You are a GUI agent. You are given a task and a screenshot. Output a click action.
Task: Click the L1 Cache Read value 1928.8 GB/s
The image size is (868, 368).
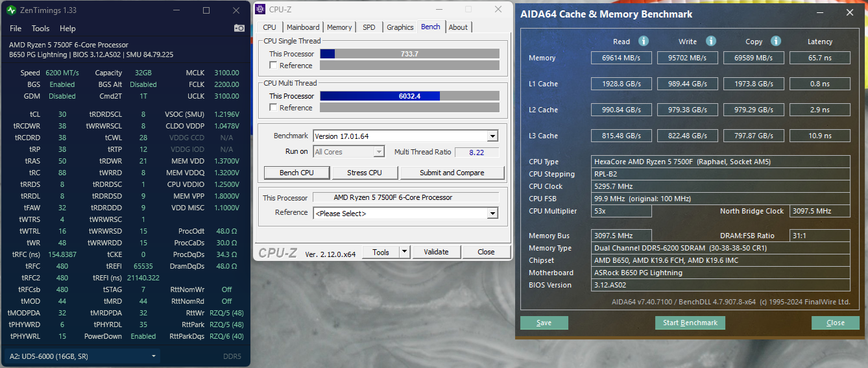point(621,84)
